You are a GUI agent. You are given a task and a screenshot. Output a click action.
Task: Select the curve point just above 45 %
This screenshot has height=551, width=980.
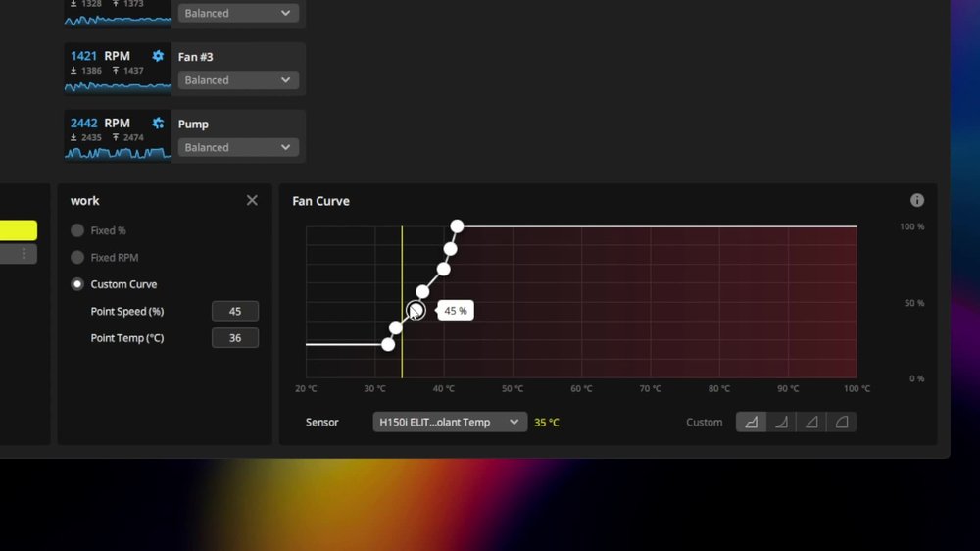[x=422, y=291]
